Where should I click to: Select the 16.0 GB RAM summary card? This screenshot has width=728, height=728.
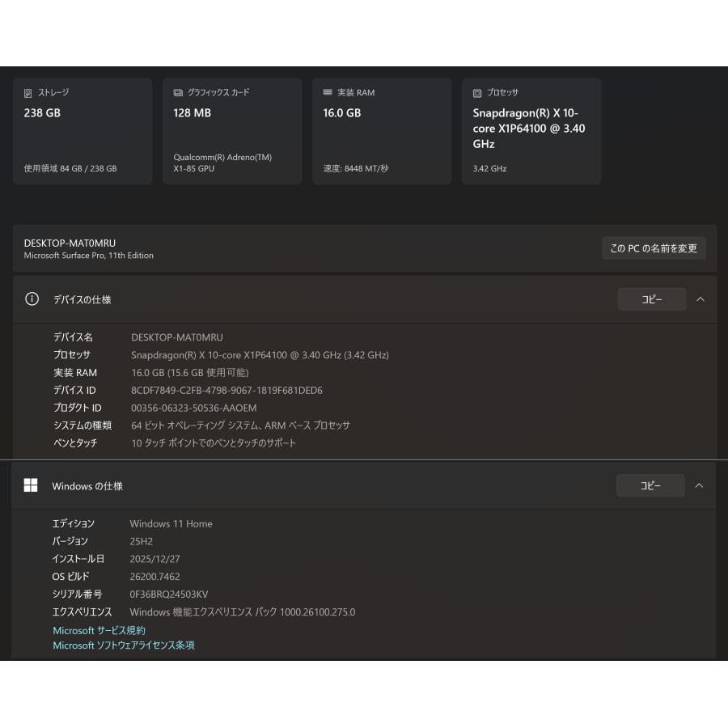[382, 131]
